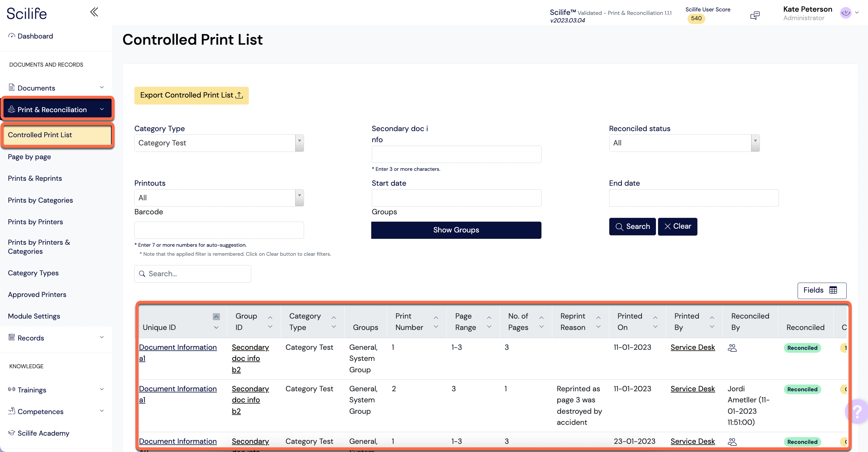Click the Show Groups toggle button

point(456,230)
